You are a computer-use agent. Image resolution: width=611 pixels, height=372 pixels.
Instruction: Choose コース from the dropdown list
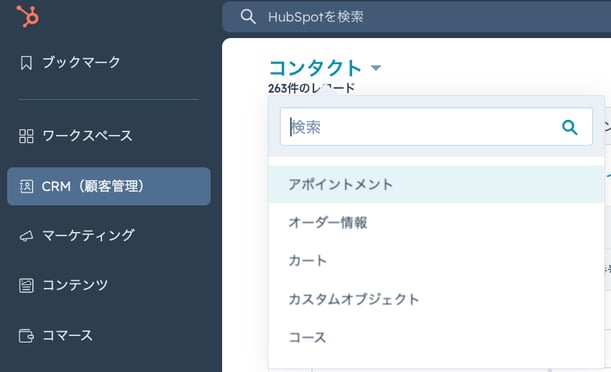pos(436,337)
